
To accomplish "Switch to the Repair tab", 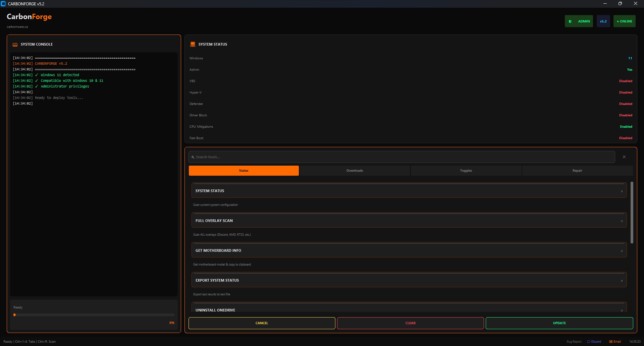I will pyautogui.click(x=577, y=170).
